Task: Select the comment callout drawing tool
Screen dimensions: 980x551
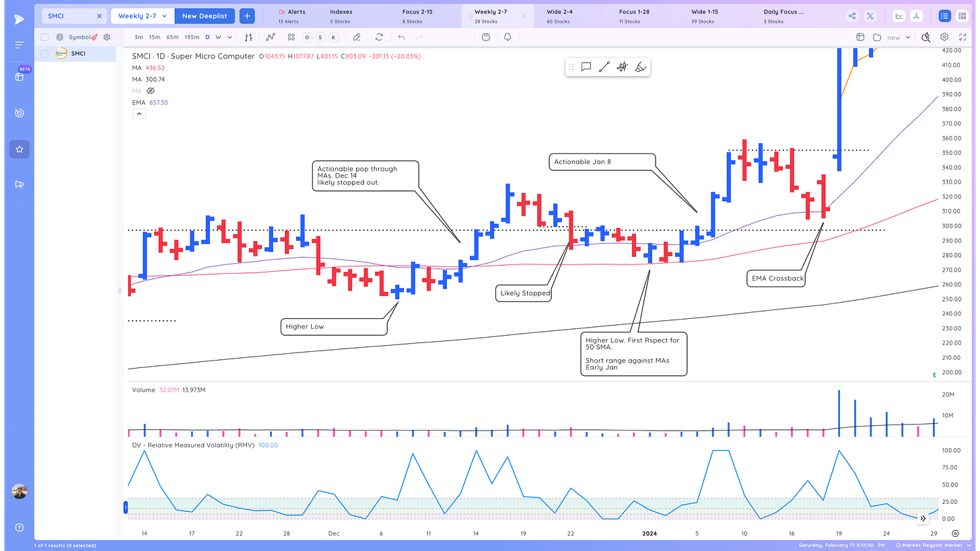Action: [x=586, y=67]
